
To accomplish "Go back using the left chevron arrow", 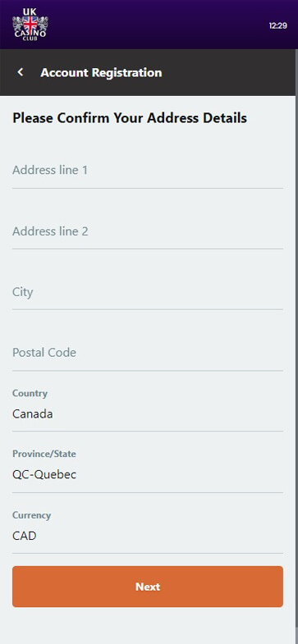I will click(x=21, y=72).
